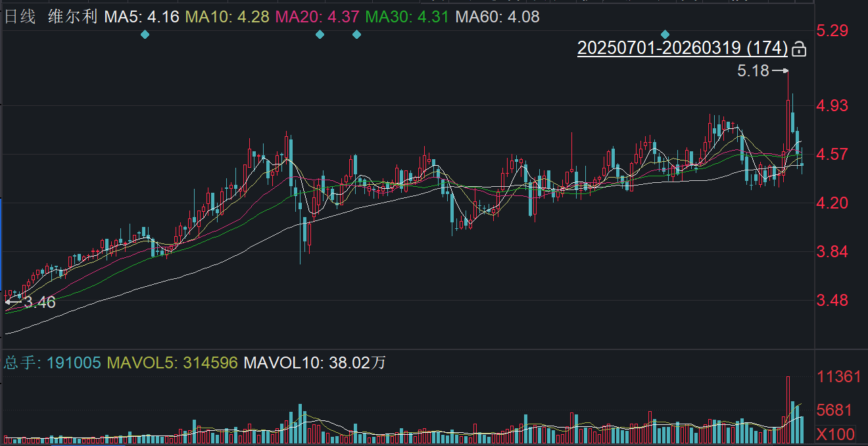Click the stock name 维尔利
Image resolution: width=868 pixels, height=446 pixels.
[72, 16]
